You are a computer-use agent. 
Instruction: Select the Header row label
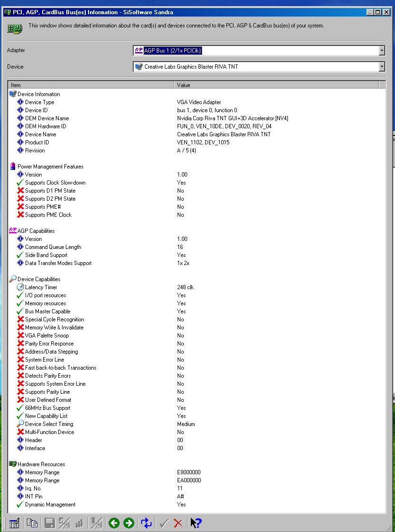coord(33,440)
